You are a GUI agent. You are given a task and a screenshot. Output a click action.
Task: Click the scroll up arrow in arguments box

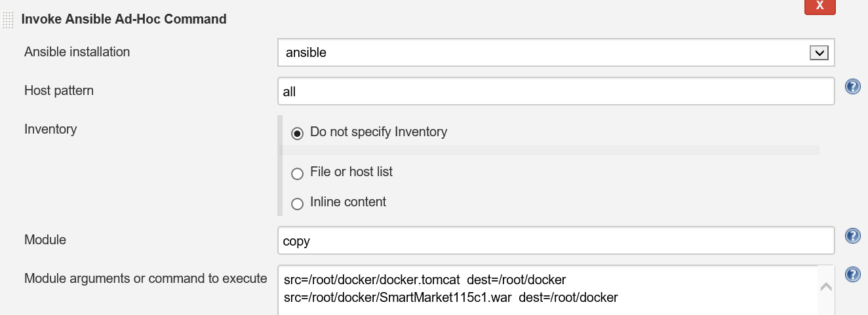pyautogui.click(x=826, y=287)
